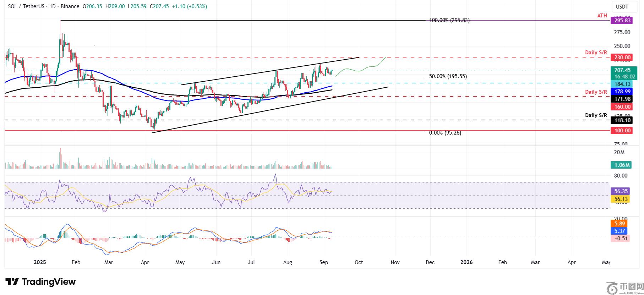Open the USDT currency selector
The height and width of the screenshot is (295, 644).
pos(622,7)
